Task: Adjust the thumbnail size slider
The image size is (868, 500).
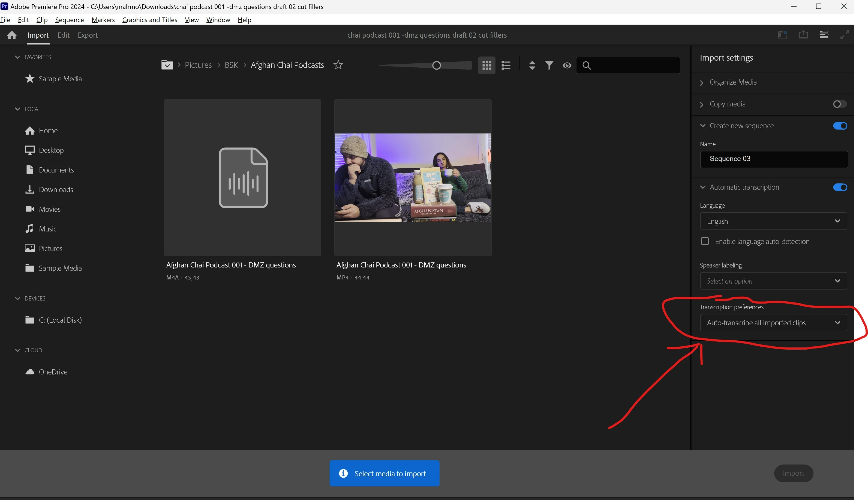Action: pyautogui.click(x=436, y=65)
